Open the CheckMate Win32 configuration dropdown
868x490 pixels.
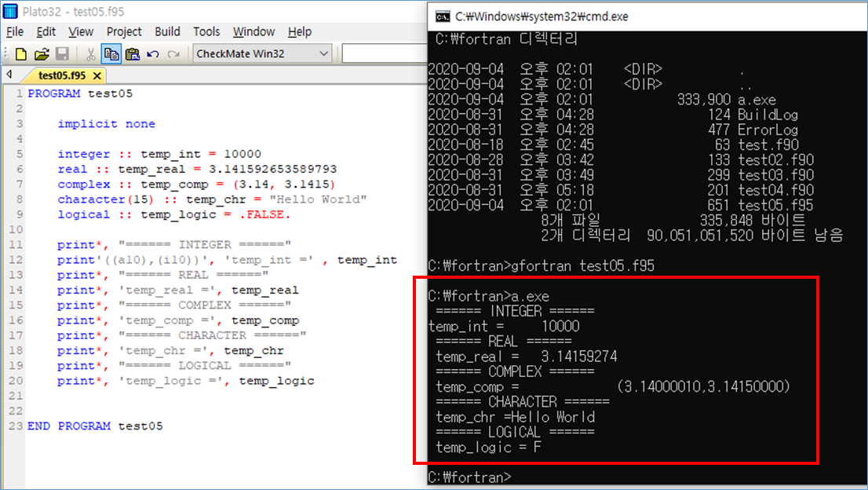[x=262, y=53]
